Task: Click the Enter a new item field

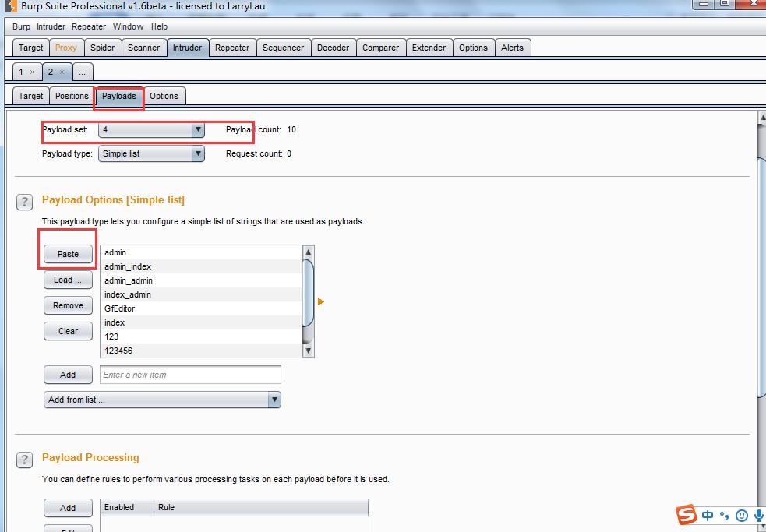Action: [190, 375]
